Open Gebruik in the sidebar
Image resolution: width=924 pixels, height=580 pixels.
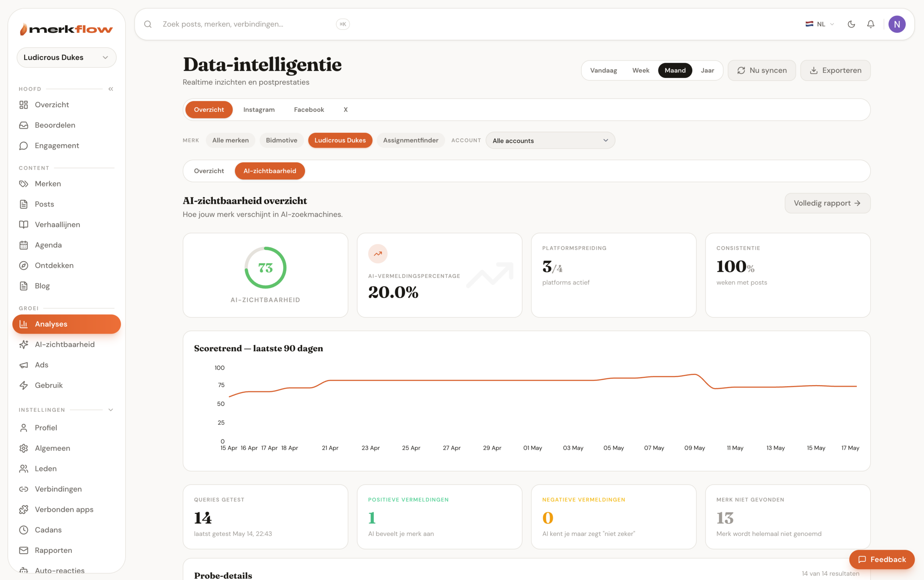coord(66,385)
